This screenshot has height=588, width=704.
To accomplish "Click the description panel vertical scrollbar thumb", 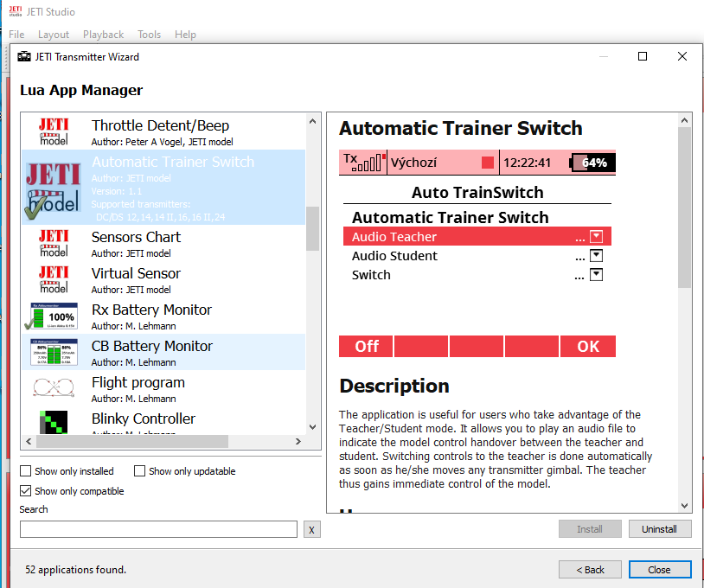I will [x=684, y=208].
